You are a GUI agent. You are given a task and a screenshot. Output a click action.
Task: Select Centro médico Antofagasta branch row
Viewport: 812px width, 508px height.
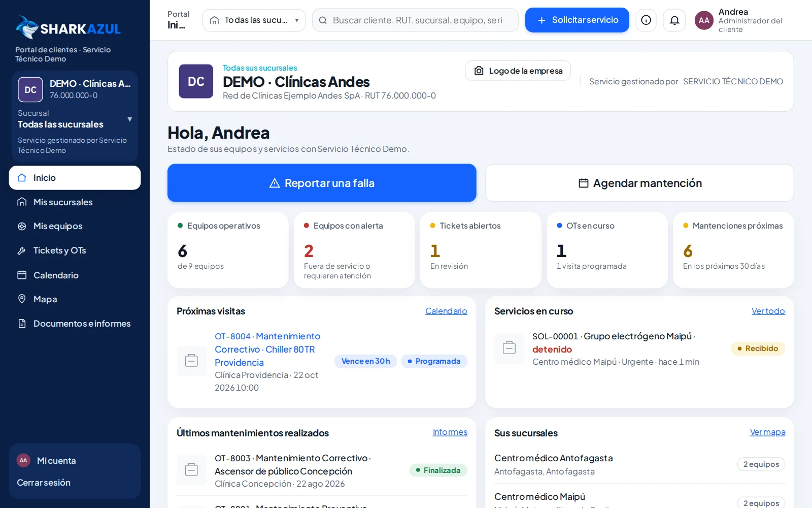click(639, 464)
